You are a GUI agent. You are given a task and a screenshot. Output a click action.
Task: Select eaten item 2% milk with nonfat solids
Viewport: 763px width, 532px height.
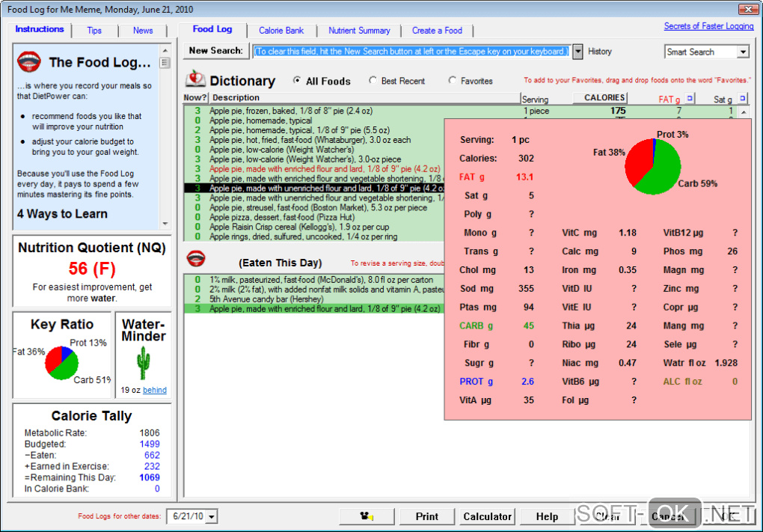(314, 290)
